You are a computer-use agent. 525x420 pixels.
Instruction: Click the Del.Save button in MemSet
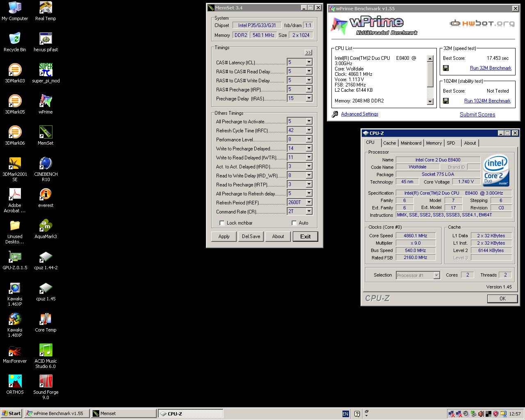251,236
